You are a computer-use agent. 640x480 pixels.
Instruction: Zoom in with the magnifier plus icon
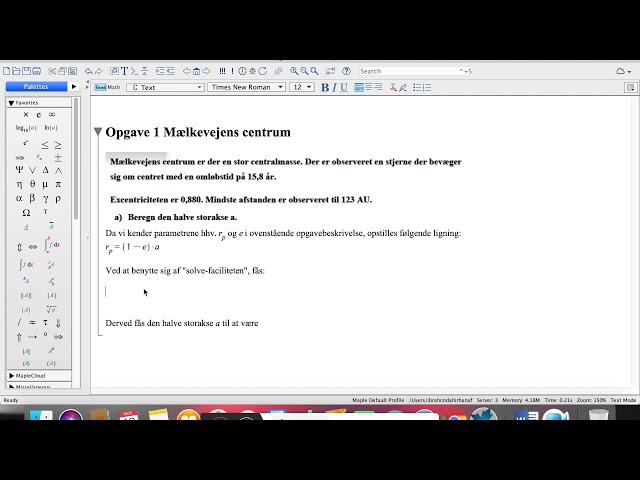[294, 71]
